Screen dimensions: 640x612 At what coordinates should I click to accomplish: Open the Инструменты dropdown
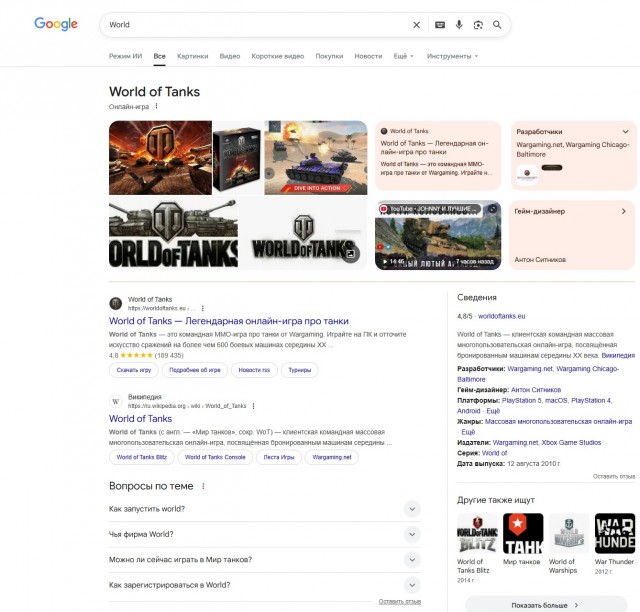[452, 56]
